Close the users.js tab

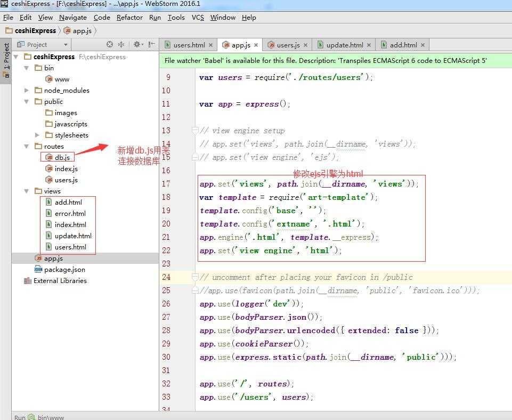pyautogui.click(x=306, y=45)
